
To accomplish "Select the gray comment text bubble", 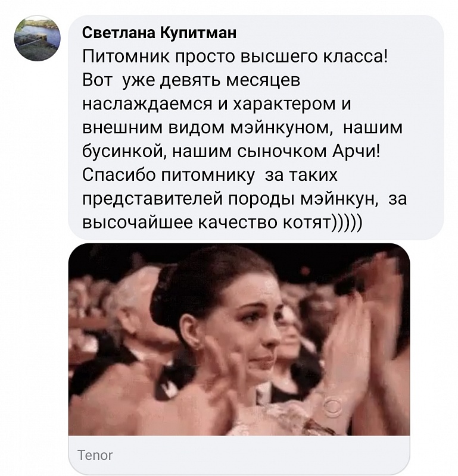I will pyautogui.click(x=256, y=127).
